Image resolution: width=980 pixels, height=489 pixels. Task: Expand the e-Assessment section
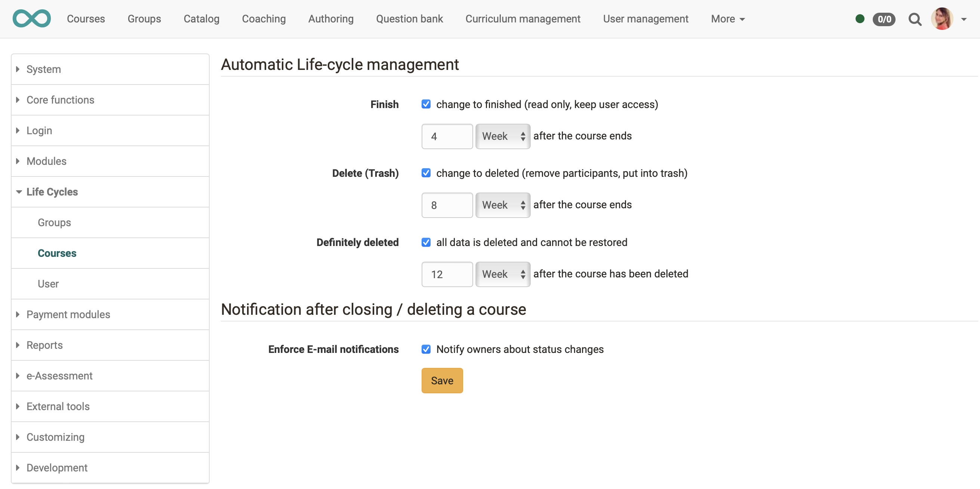coord(110,376)
